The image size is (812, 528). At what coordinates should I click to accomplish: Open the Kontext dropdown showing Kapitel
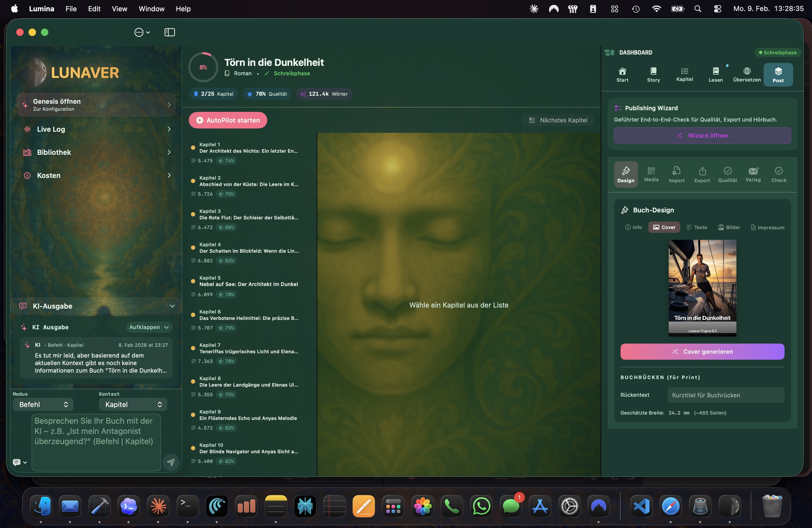[132, 404]
